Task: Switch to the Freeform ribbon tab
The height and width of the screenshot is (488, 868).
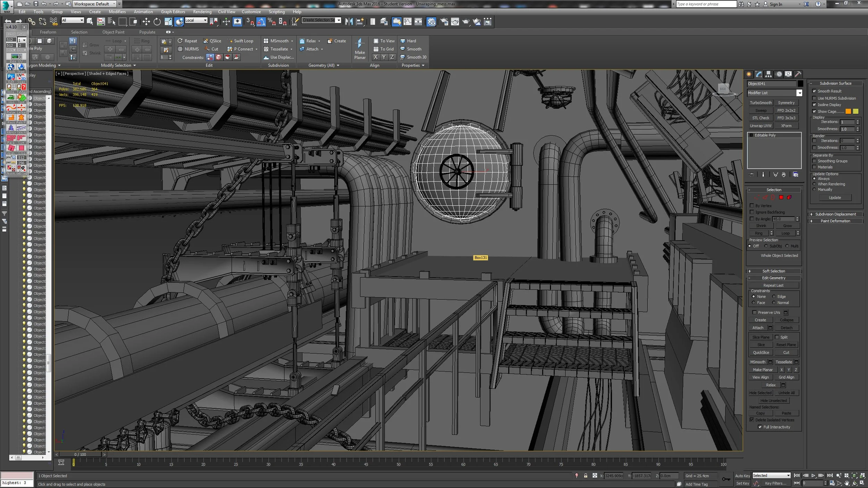Action: coord(48,32)
